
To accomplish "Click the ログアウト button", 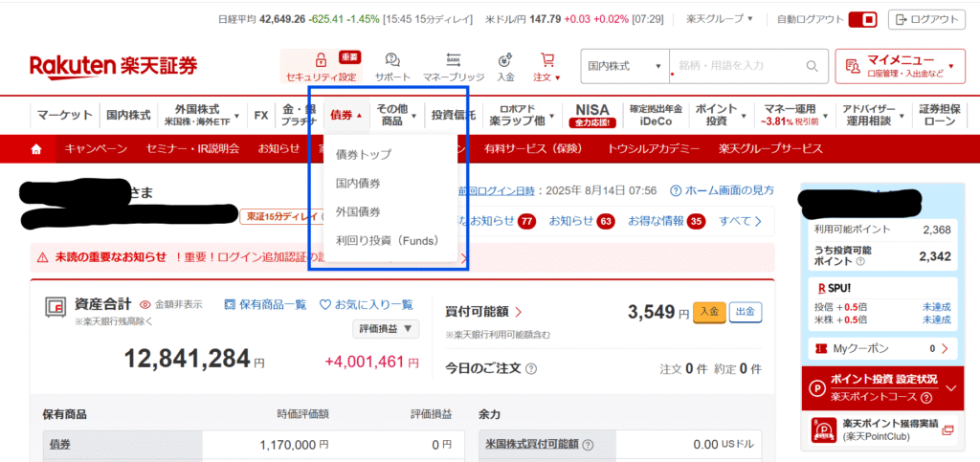I will click(926, 19).
